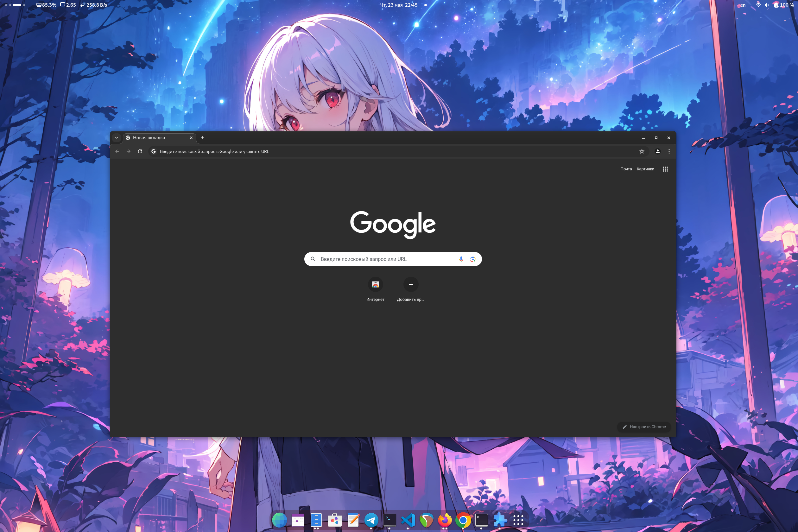
Task: Open the clock and calendar menu
Action: (x=399, y=5)
